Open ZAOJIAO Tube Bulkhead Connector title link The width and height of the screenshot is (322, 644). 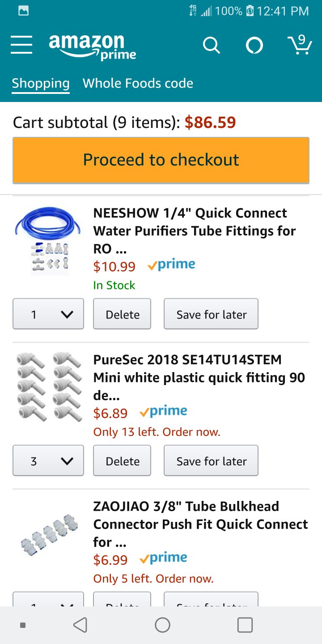pyautogui.click(x=200, y=524)
